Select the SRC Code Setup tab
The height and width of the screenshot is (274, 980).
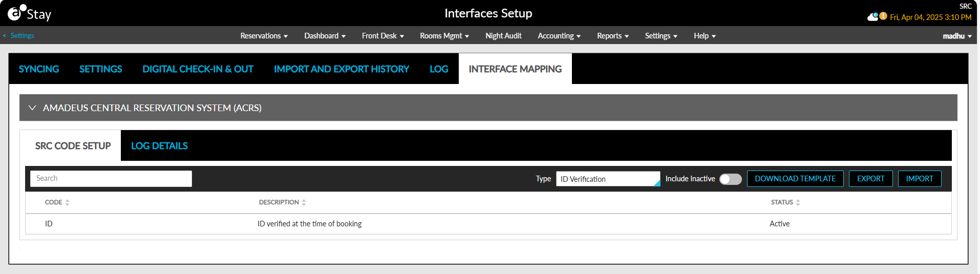pos(73,146)
